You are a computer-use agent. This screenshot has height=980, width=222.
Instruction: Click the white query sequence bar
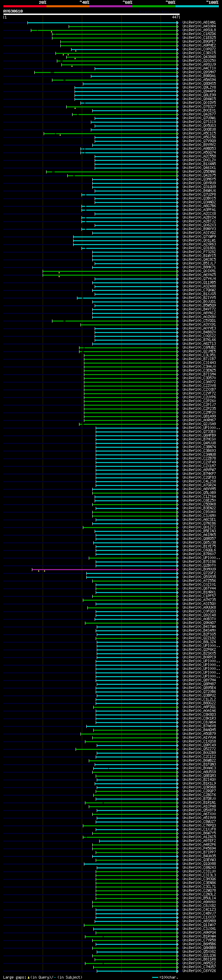coord(91,14)
